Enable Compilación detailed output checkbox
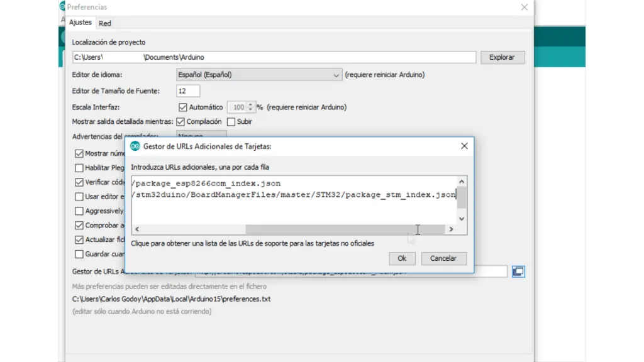This screenshot has height=362, width=644. (x=180, y=122)
